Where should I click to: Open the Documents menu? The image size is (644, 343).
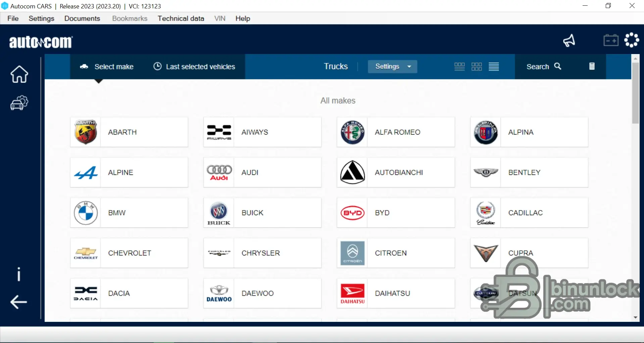[82, 18]
